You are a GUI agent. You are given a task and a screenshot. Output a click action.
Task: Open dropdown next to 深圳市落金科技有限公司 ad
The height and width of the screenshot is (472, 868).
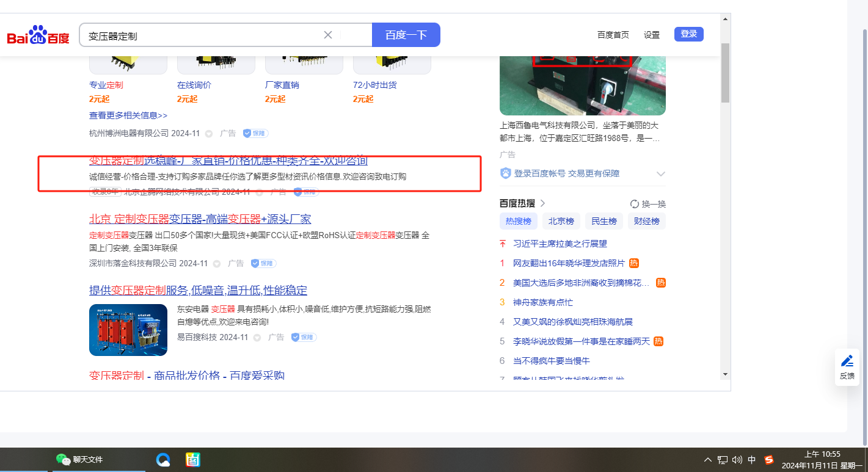(217, 264)
